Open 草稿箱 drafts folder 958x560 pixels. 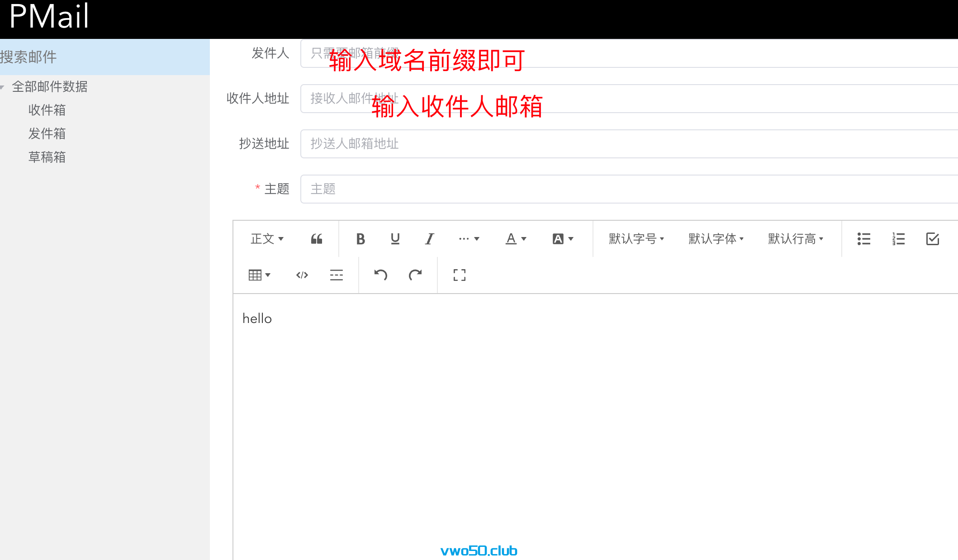pyautogui.click(x=47, y=157)
